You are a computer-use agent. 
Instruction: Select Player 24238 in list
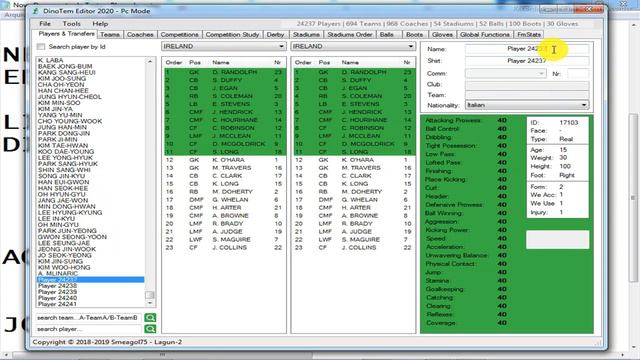58,286
